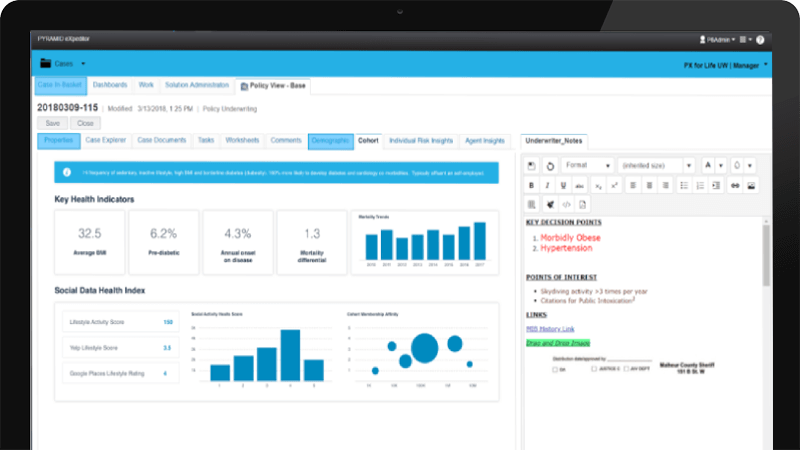Open the PX for Life UW Manager dropdown
800x450 pixels.
coord(726,65)
